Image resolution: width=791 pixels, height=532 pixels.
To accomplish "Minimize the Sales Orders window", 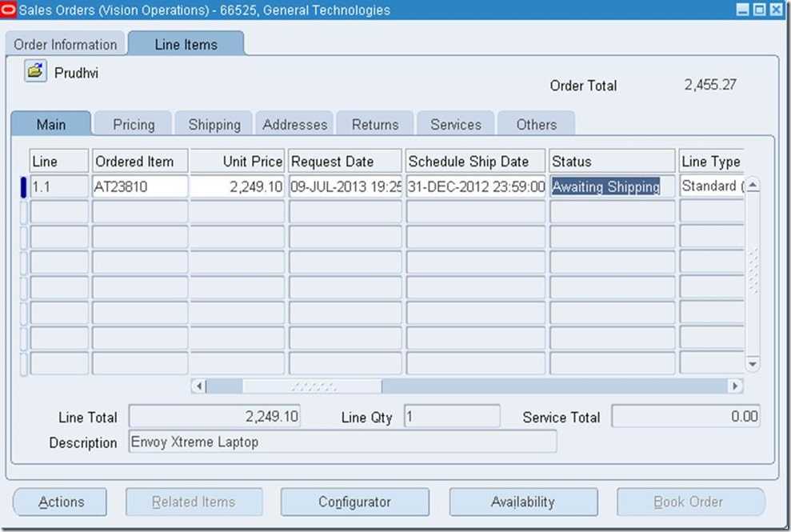I will (742, 10).
